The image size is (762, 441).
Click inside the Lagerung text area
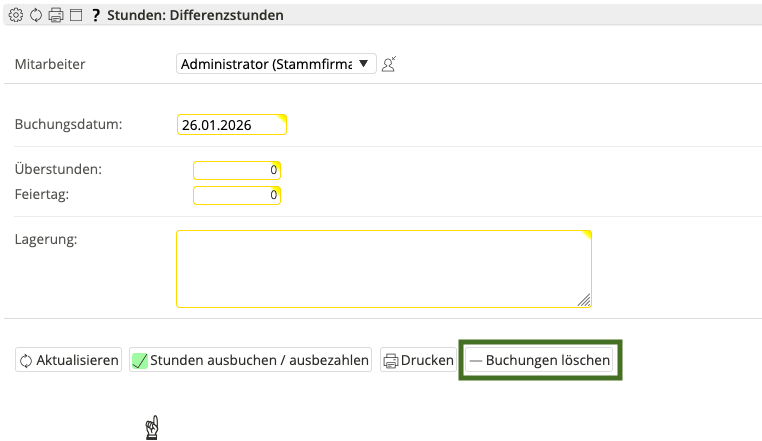point(383,268)
